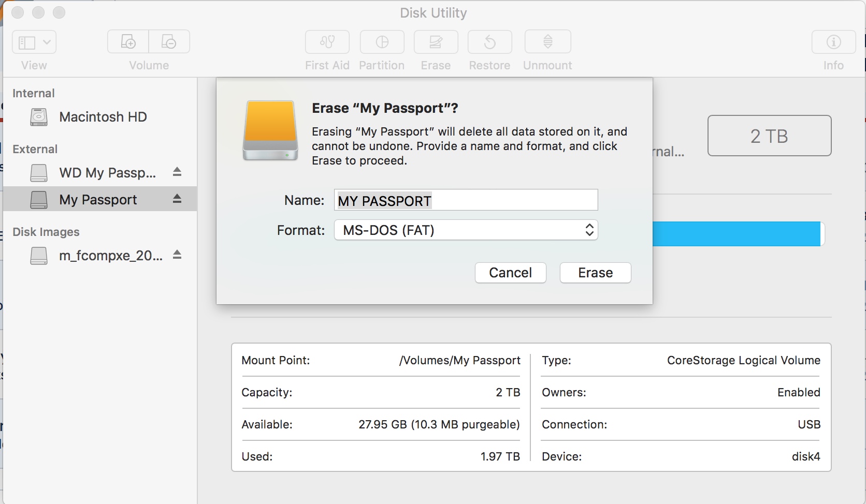This screenshot has width=866, height=504.
Task: Click the Erase toolbar icon
Action: click(436, 42)
